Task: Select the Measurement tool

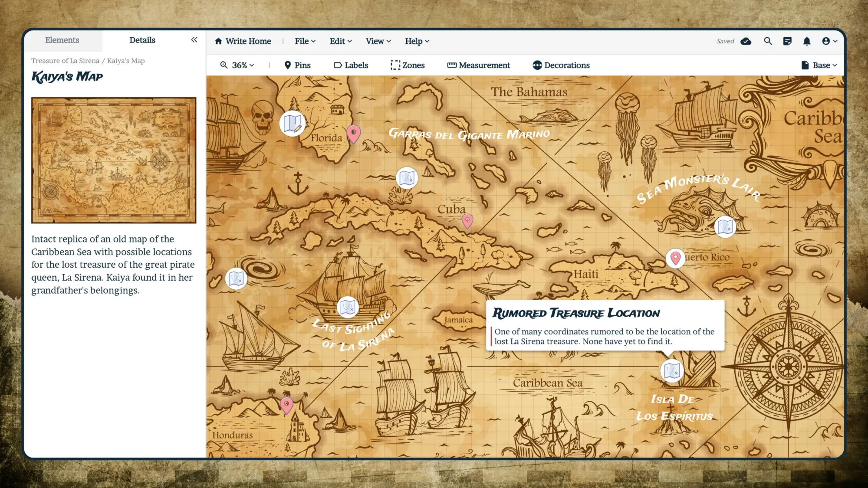Action: tap(478, 65)
